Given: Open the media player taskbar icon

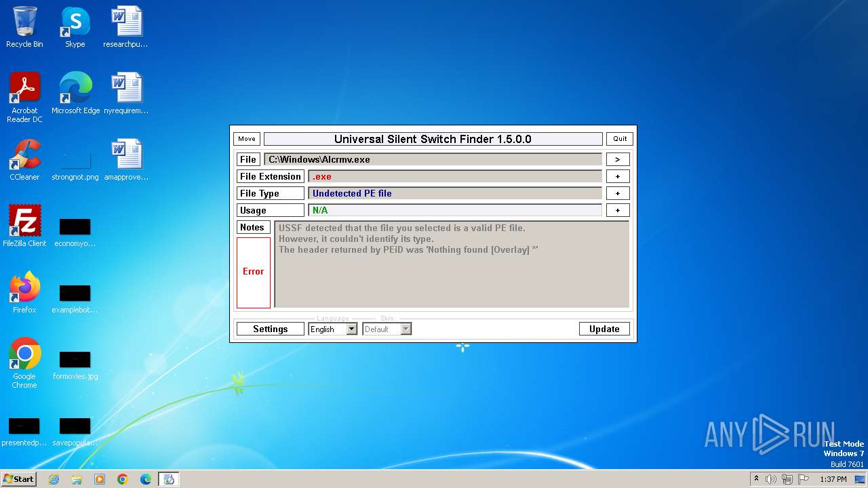Looking at the screenshot, I should [x=100, y=479].
